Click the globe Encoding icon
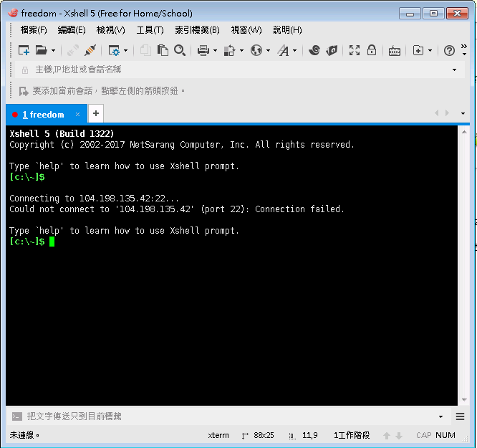The height and width of the screenshot is (448, 477). [x=256, y=50]
